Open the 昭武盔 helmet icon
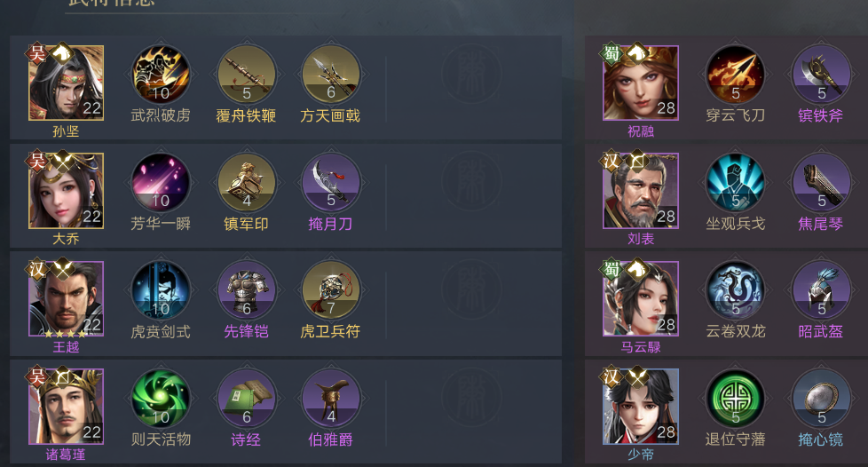 [821, 290]
